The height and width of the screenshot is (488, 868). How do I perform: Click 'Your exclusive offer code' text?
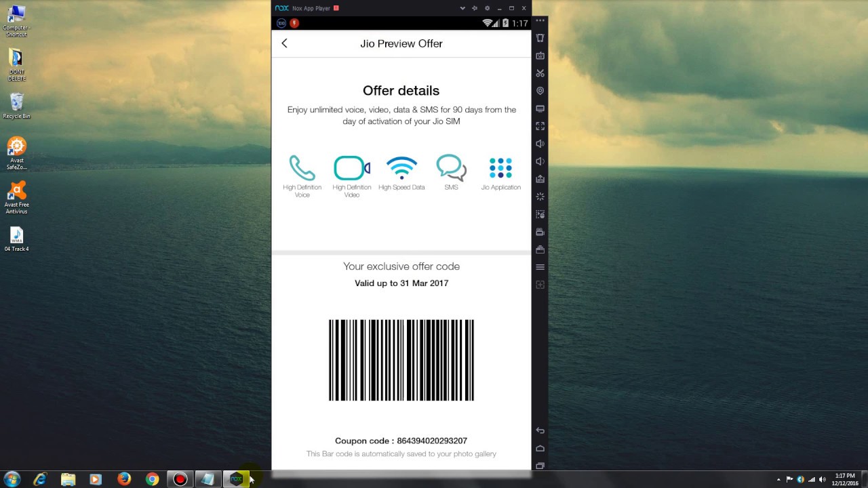click(x=401, y=266)
